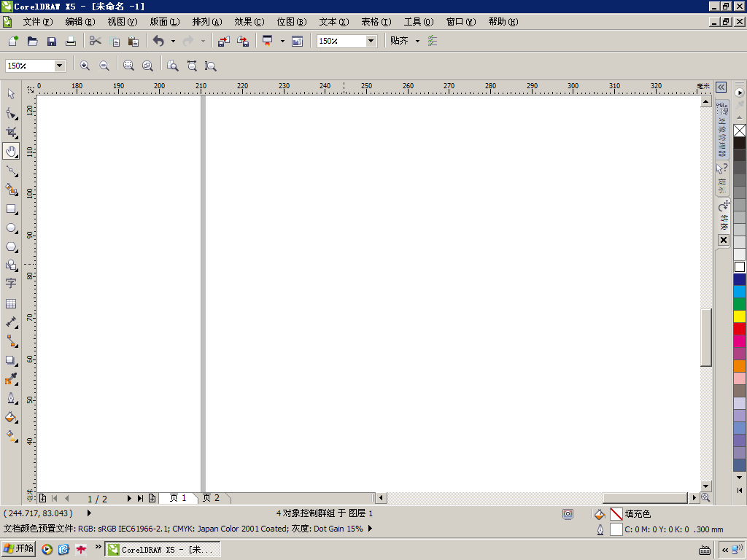Image resolution: width=747 pixels, height=560 pixels.
Task: Cut the selection with scissors icon
Action: point(96,41)
